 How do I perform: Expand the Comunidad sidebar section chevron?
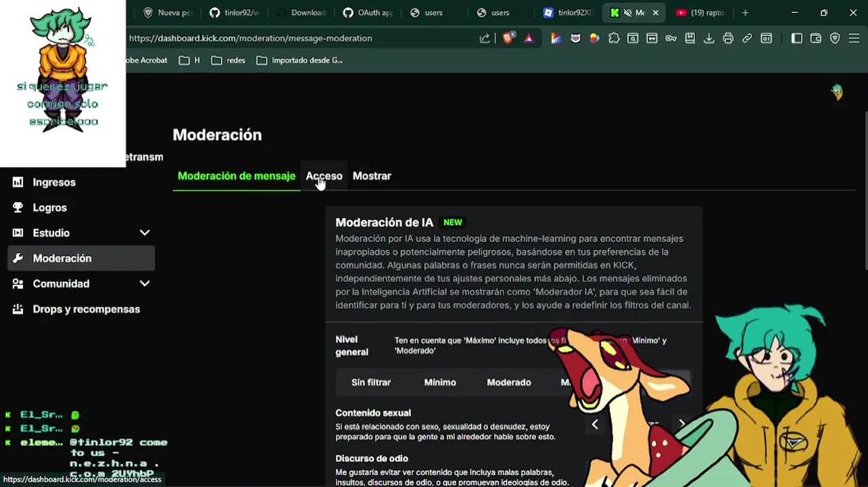click(145, 283)
